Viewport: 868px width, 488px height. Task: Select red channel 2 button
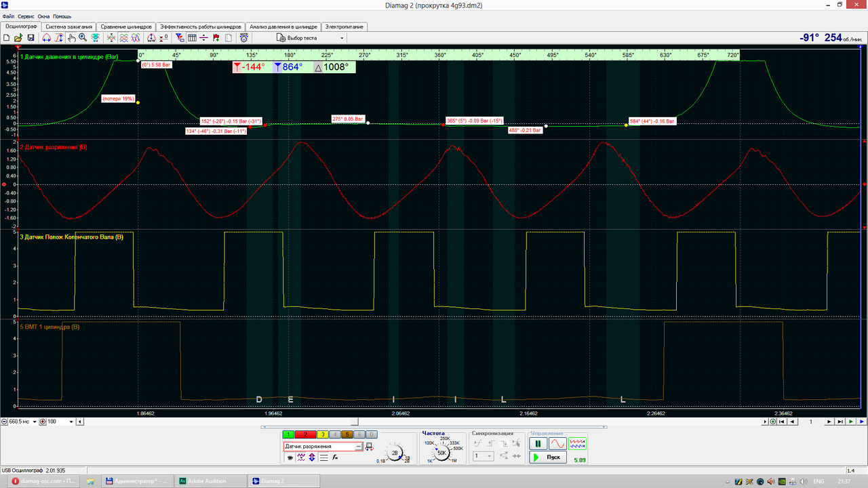(306, 434)
